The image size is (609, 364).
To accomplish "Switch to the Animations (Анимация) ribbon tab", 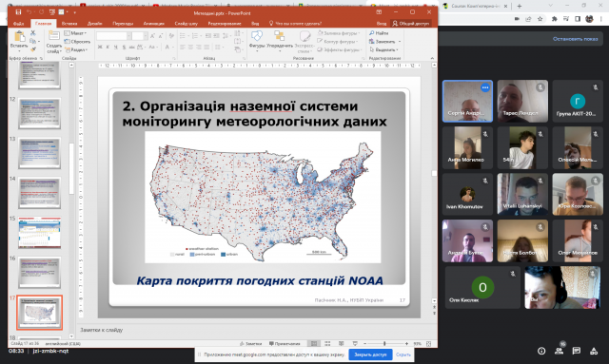I will (x=153, y=23).
